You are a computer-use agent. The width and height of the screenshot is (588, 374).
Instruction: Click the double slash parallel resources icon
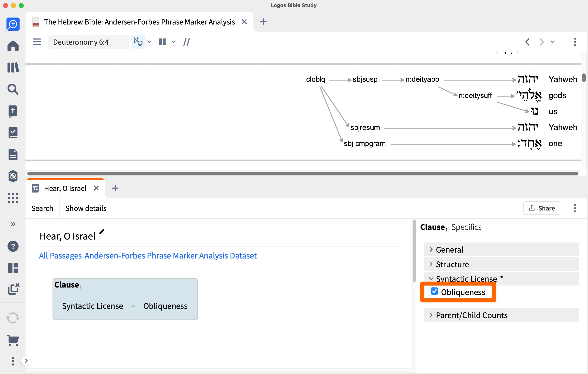click(x=187, y=42)
